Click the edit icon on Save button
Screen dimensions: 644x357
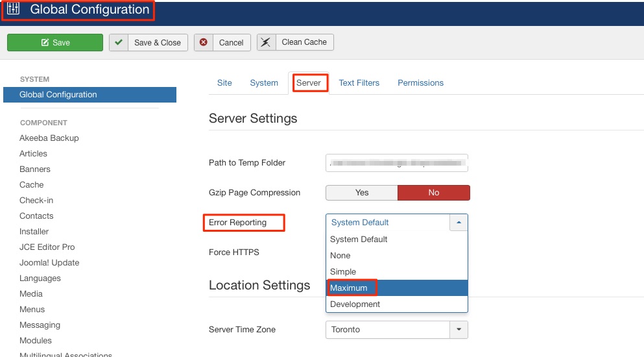click(45, 42)
